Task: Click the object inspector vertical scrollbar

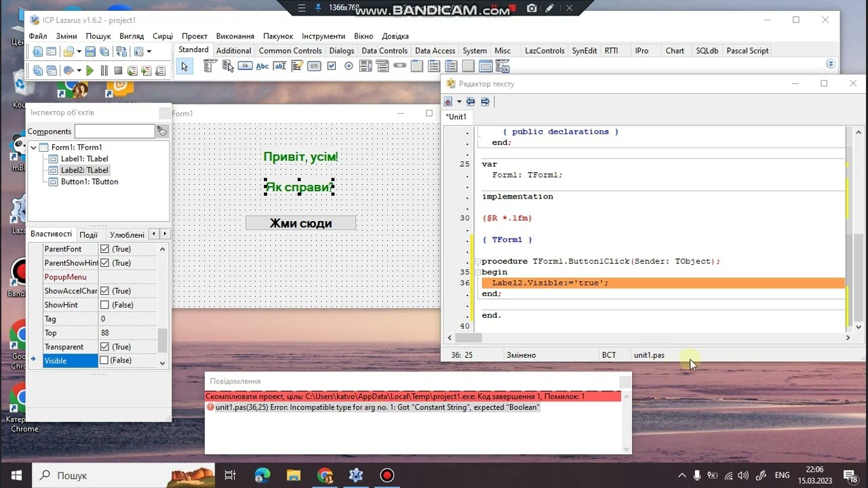Action: [163, 305]
